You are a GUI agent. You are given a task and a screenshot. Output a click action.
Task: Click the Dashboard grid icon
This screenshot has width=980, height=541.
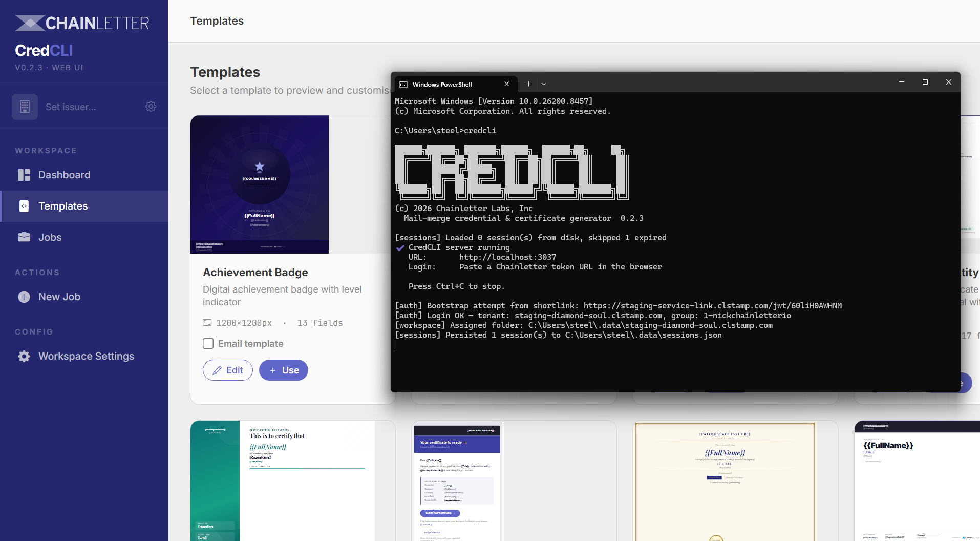[24, 175]
